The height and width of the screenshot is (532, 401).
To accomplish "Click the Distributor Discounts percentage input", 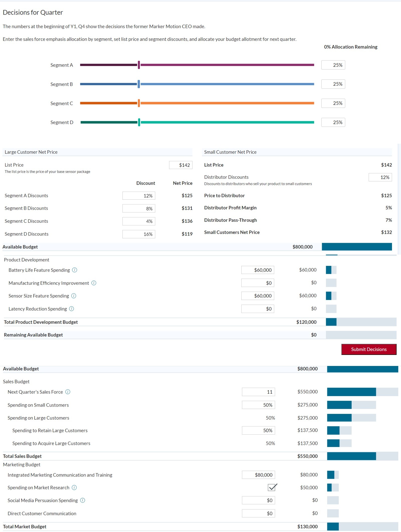I will coord(380,177).
